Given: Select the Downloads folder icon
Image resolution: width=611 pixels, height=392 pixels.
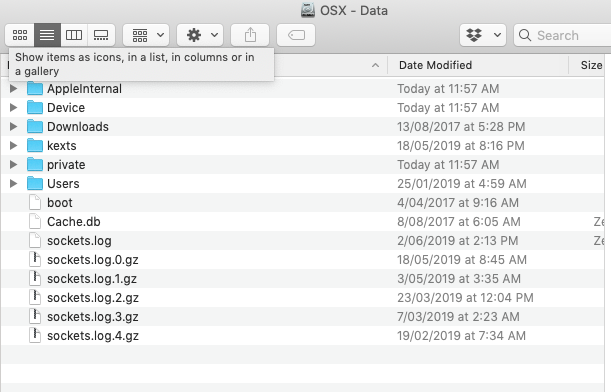Looking at the screenshot, I should point(35,126).
